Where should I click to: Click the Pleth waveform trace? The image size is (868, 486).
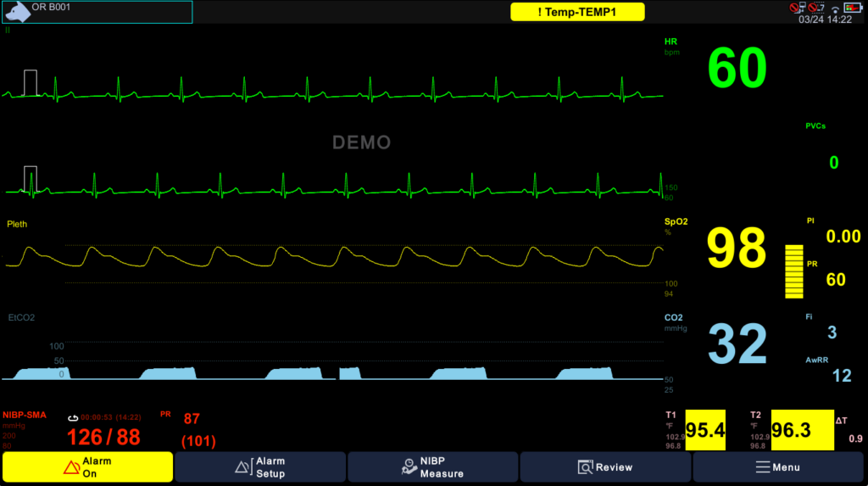coord(332,257)
